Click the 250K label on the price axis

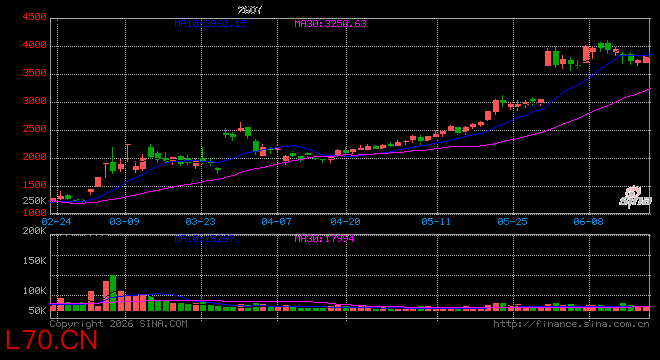click(x=35, y=201)
